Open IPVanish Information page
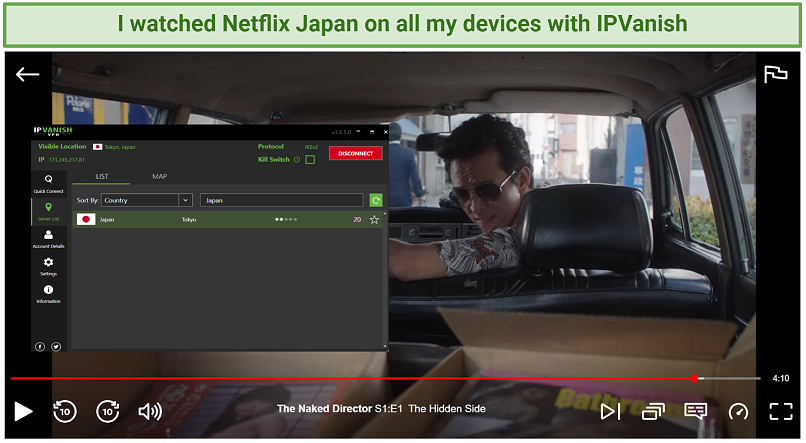The height and width of the screenshot is (443, 806). tap(48, 294)
